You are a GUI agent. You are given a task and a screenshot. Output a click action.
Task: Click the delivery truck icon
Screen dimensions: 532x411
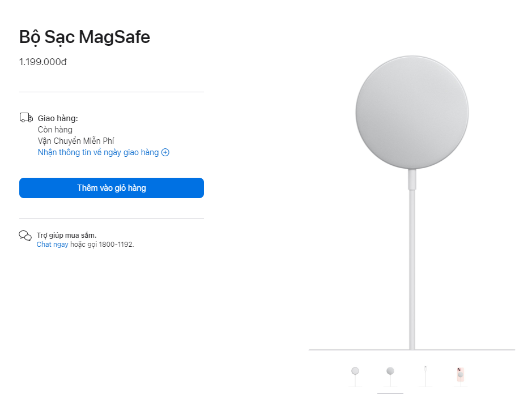(x=26, y=118)
